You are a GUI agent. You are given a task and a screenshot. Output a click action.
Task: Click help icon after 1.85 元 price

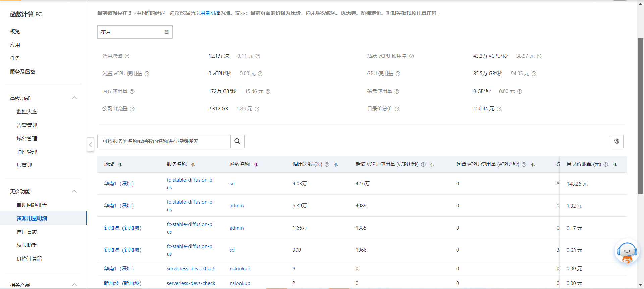coord(257,109)
